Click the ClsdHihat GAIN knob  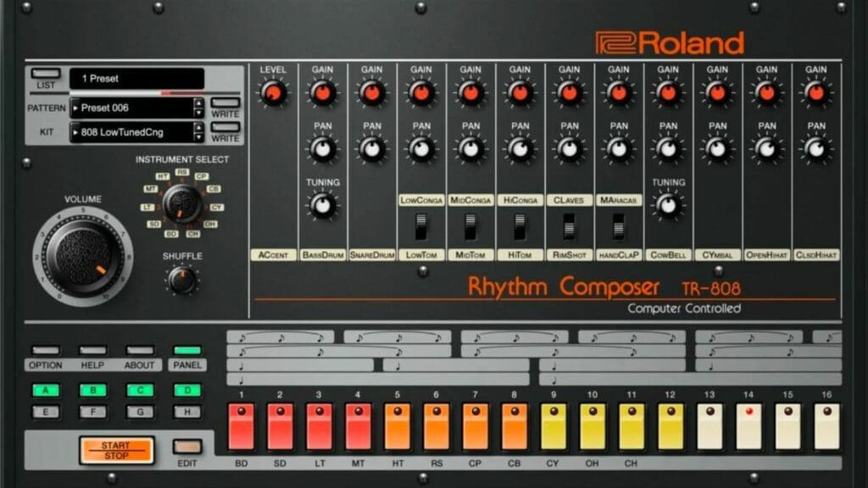point(816,93)
